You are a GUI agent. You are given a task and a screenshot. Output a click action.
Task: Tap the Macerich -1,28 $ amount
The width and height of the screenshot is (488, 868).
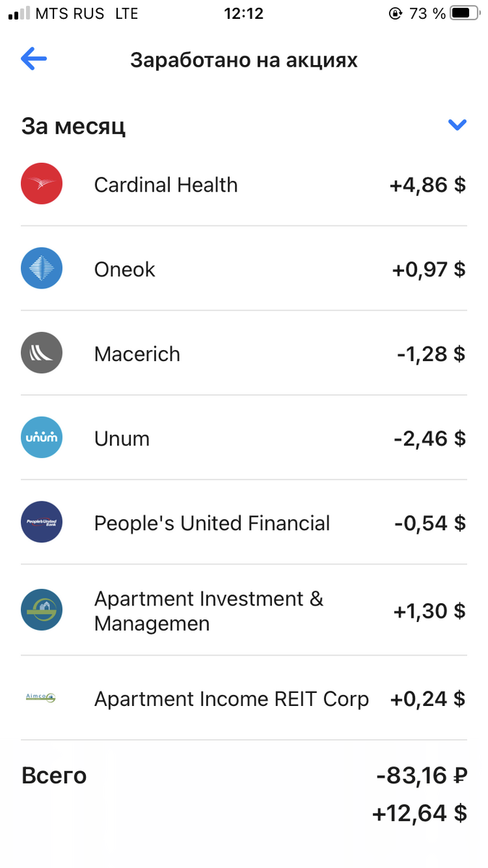432,354
